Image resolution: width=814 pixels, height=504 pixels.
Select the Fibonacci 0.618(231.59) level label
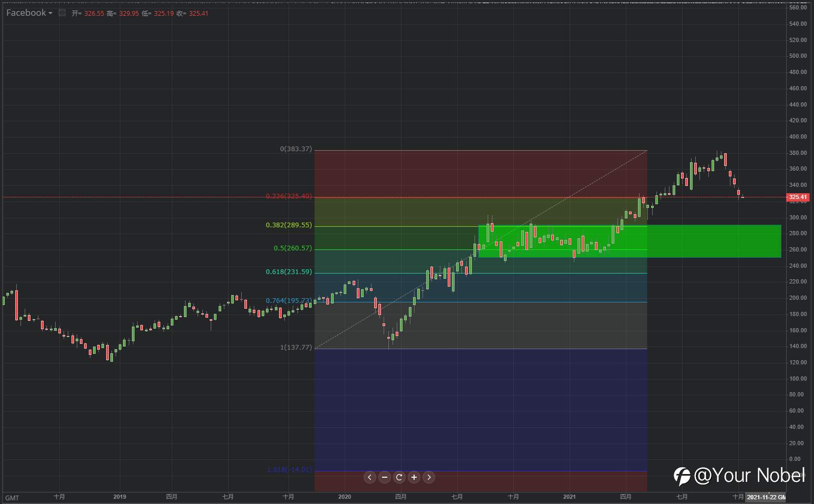288,272
